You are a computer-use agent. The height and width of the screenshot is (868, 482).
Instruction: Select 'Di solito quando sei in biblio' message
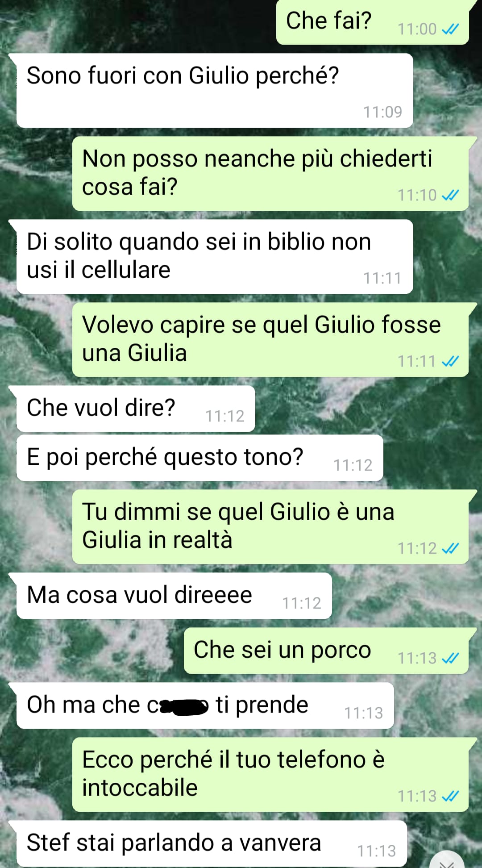click(x=215, y=257)
